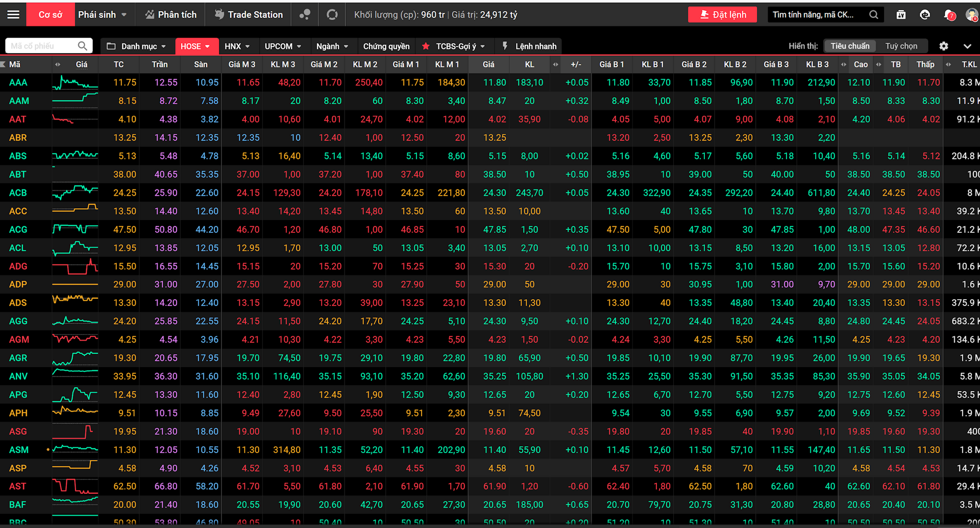Click the Đặt lệnh order button

[723, 15]
